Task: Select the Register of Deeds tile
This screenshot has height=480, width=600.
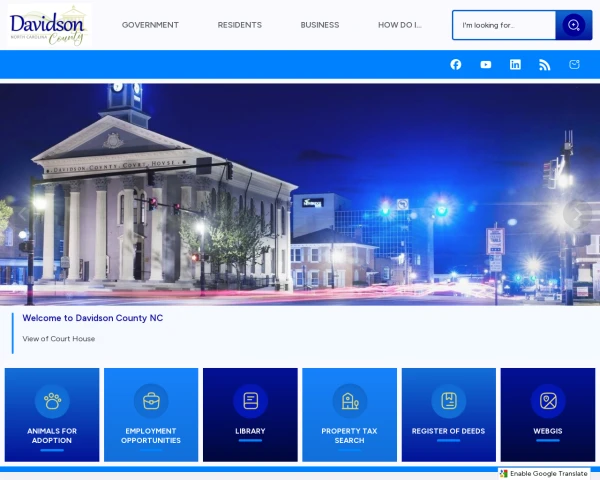Action: (x=448, y=415)
